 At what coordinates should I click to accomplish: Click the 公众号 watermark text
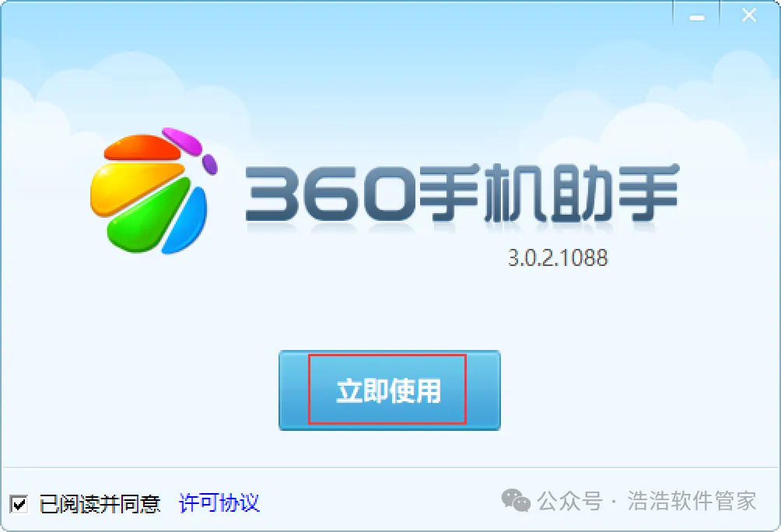coord(570,501)
